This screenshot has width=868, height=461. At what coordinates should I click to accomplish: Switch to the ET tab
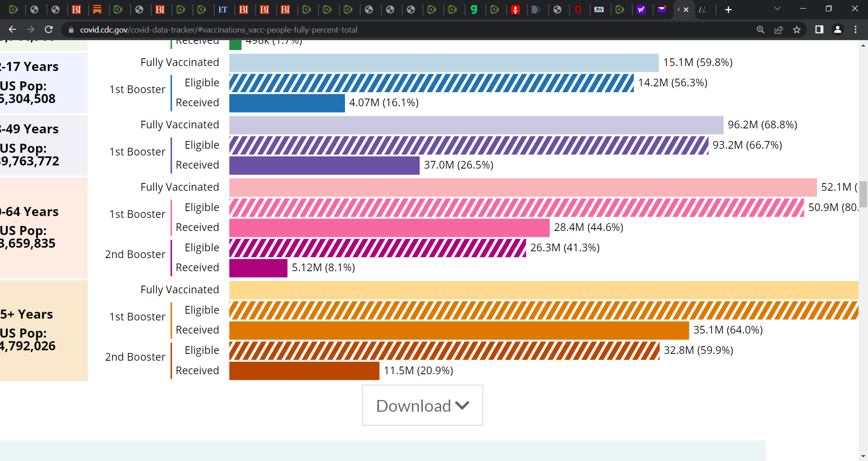tap(223, 9)
